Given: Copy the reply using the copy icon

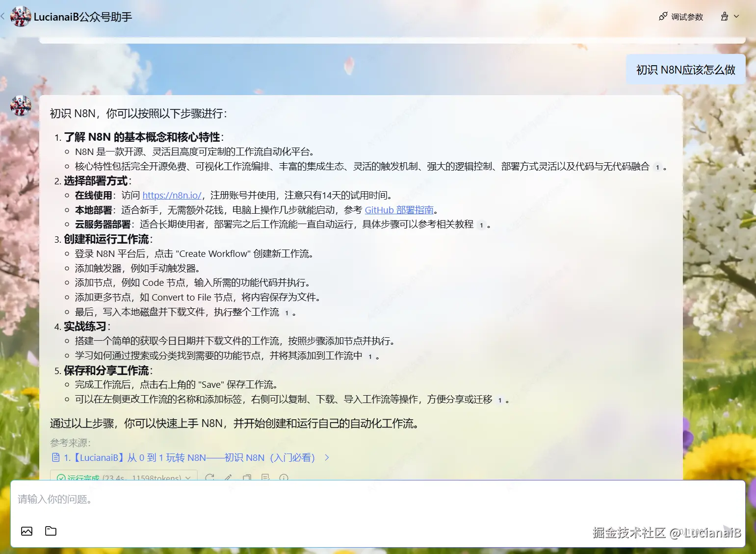Looking at the screenshot, I should (247, 478).
